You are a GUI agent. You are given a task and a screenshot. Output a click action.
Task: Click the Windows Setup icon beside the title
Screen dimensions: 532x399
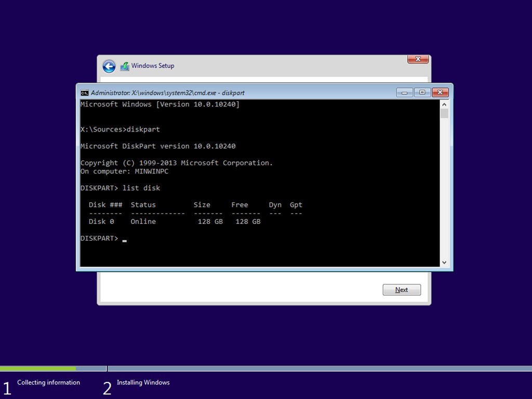(125, 66)
